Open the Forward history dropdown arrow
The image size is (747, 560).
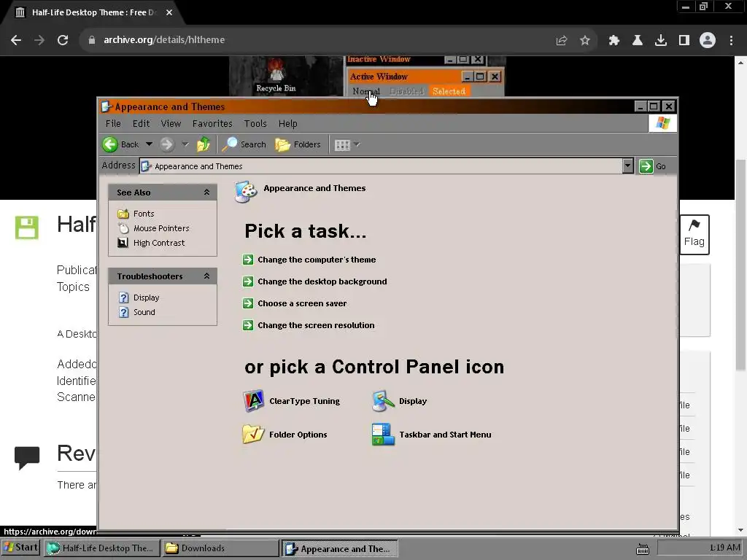(x=185, y=144)
